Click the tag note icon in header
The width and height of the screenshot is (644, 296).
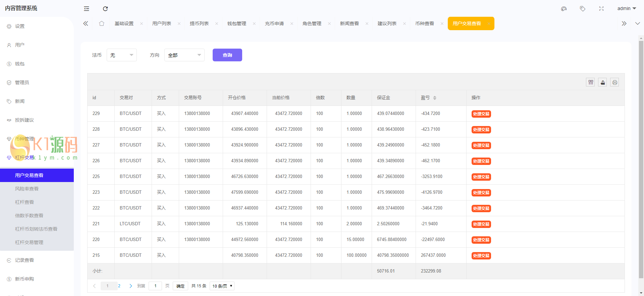pyautogui.click(x=583, y=9)
